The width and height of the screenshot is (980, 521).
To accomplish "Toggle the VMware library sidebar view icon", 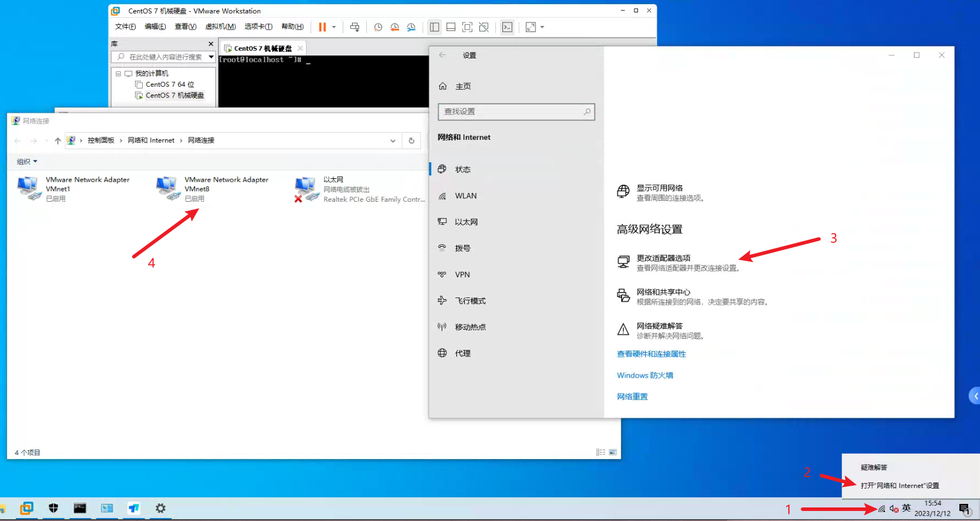I will click(x=435, y=27).
